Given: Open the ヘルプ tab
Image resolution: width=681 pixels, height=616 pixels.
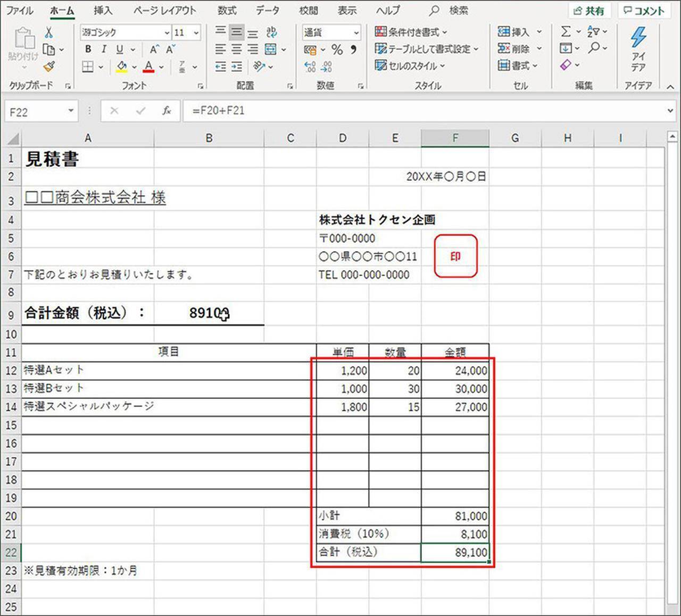Looking at the screenshot, I should pyautogui.click(x=388, y=10).
